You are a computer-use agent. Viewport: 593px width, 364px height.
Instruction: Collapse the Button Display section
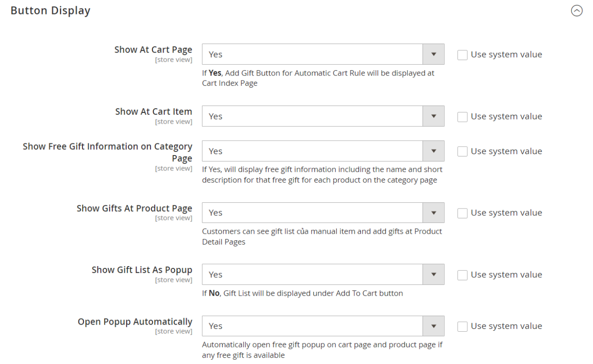577,11
